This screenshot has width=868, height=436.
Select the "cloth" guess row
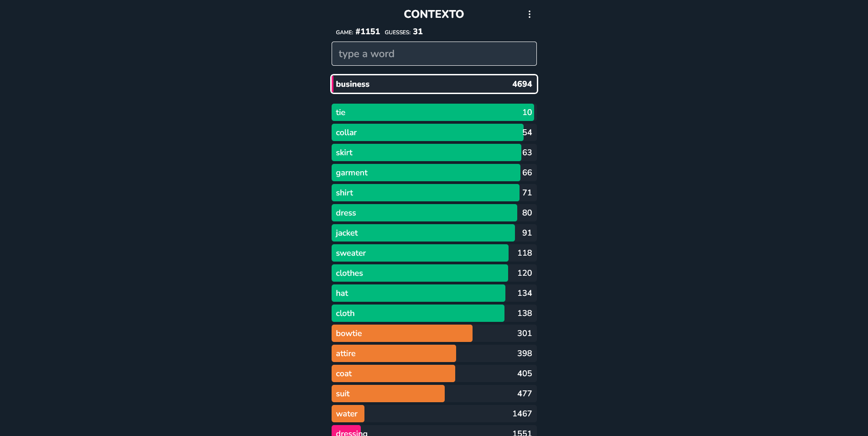point(434,313)
